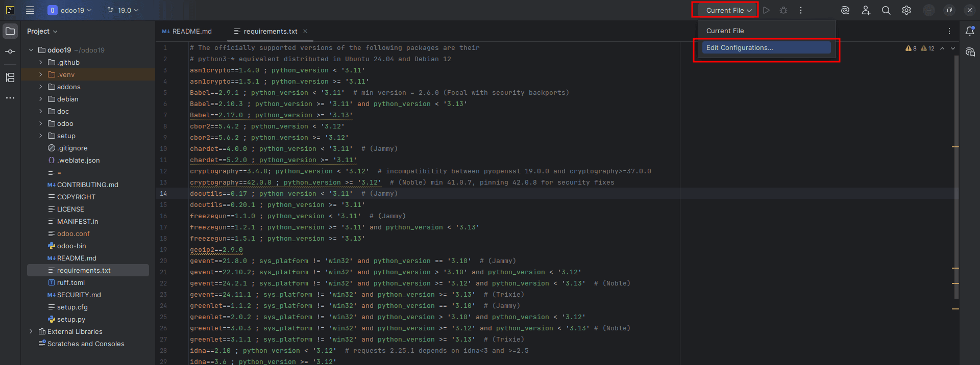Open Code With Me add-user icon
Screen dimensions: 980x365
(866, 10)
